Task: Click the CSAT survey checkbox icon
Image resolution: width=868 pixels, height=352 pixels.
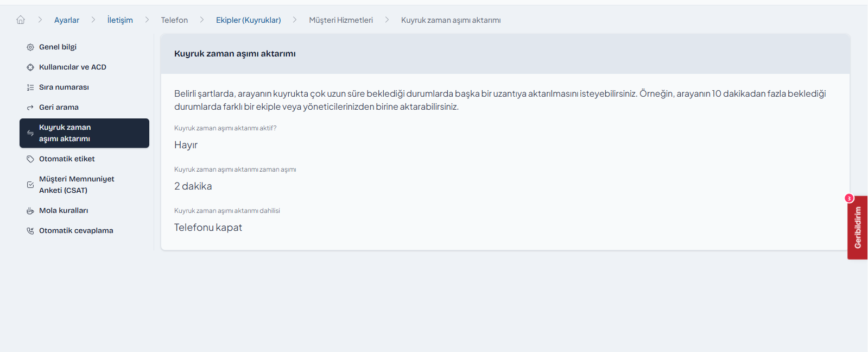Action: click(x=30, y=185)
